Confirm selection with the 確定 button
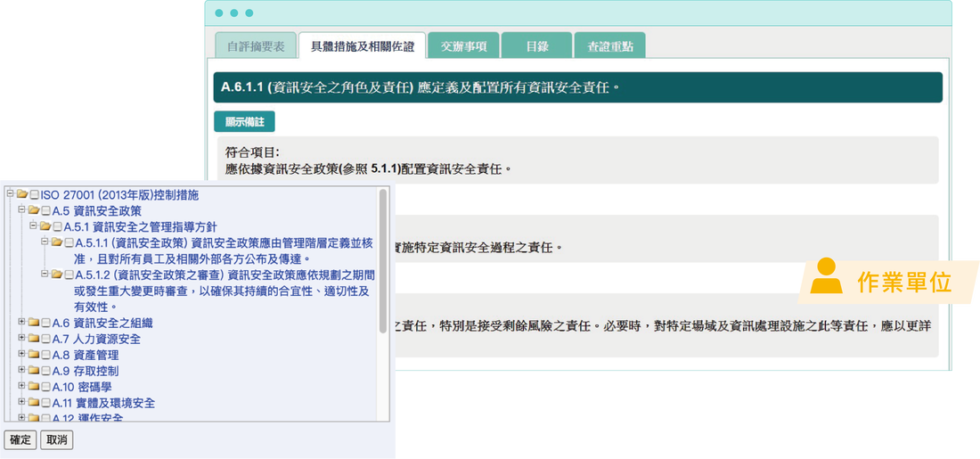The image size is (980, 459). click(20, 440)
